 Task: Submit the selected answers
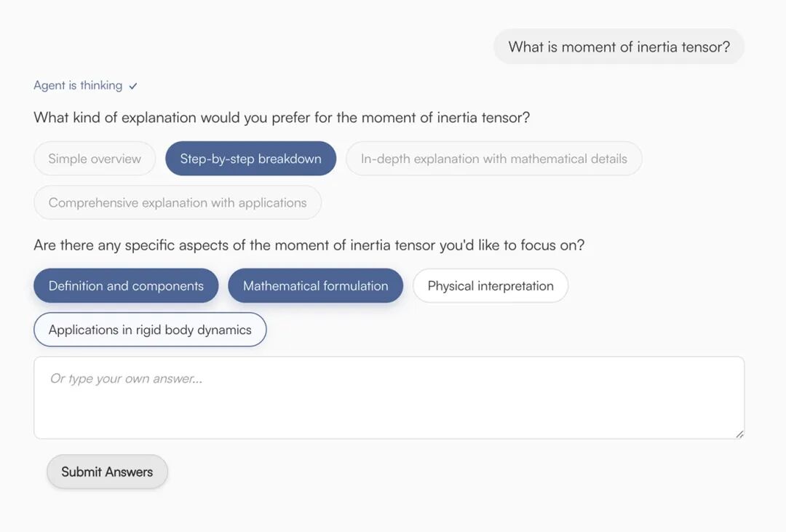click(x=107, y=472)
